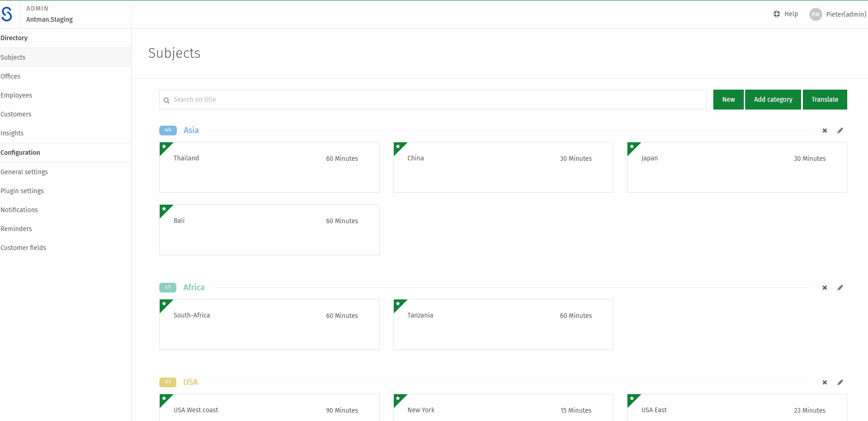
Task: Open the Tanzania subject card
Action: [503, 324]
